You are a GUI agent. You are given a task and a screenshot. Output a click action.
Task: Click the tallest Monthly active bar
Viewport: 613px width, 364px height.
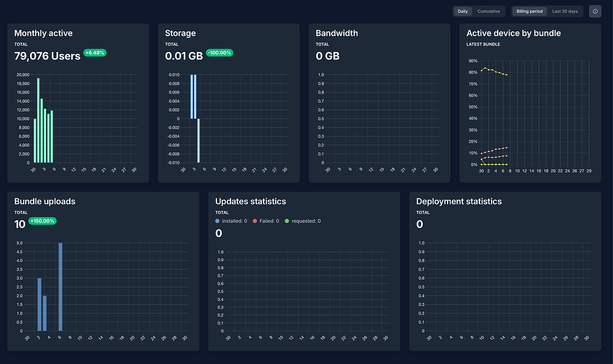tap(38, 121)
